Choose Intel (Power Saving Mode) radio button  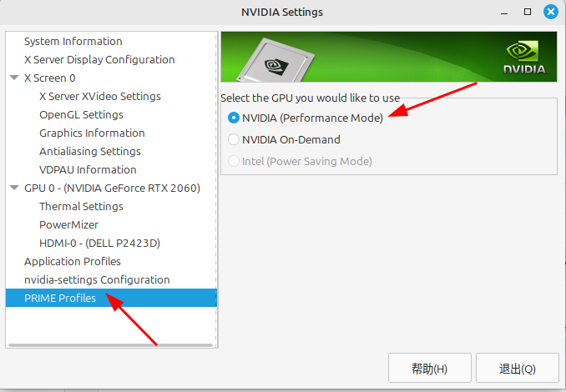tap(234, 161)
